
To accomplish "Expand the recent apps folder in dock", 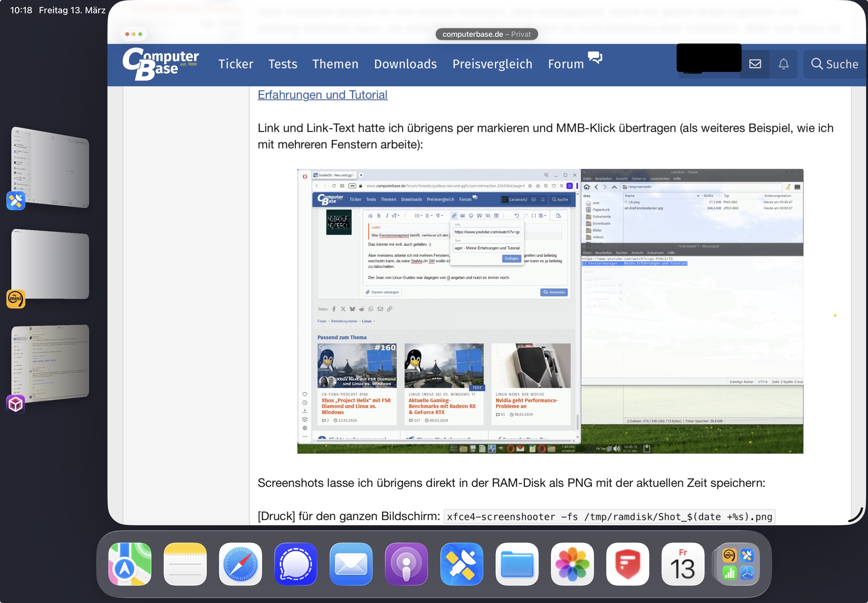I will (x=738, y=564).
